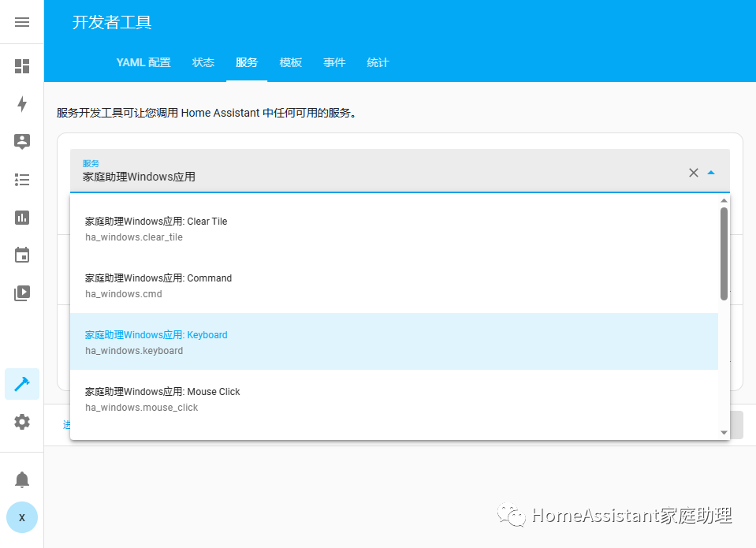Viewport: 756px width, 548px height.
Task: Switch to the 模板 tab
Action: [x=291, y=63]
